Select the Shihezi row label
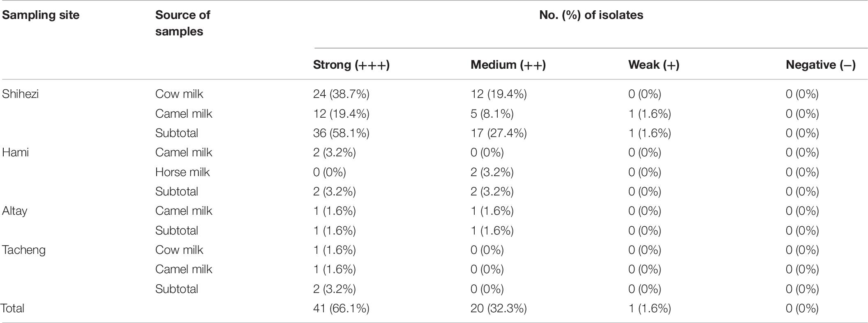Image resolution: width=868 pixels, height=323 pixels. click(20, 94)
